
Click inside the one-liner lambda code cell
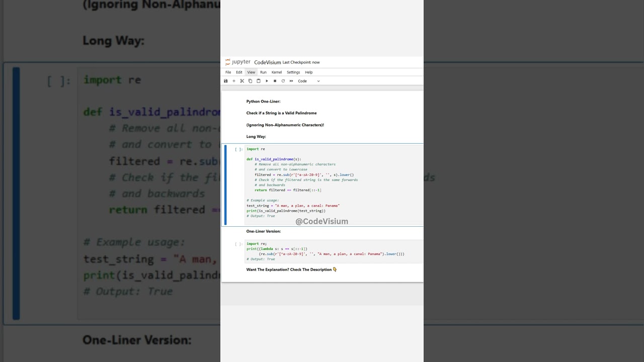pyautogui.click(x=334, y=251)
